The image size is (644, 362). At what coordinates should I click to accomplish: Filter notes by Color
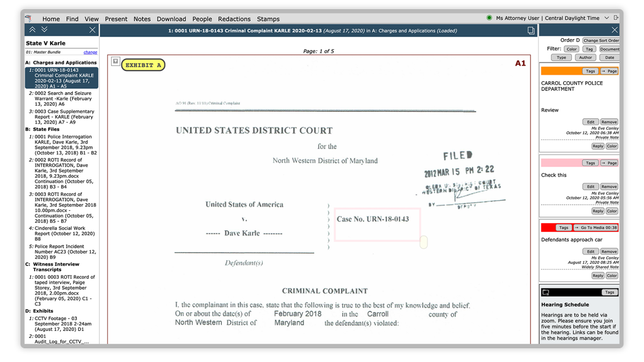click(x=571, y=49)
